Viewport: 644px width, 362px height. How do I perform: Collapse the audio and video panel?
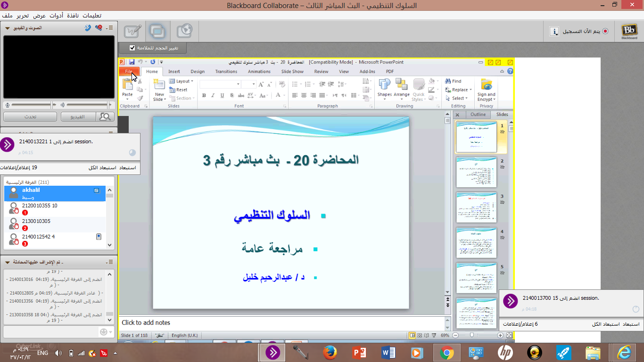tap(7, 28)
